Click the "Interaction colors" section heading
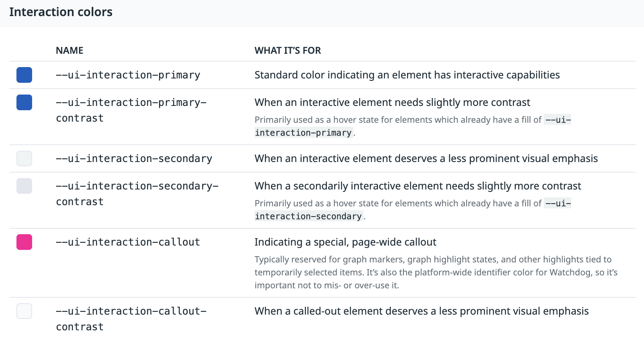 [61, 12]
